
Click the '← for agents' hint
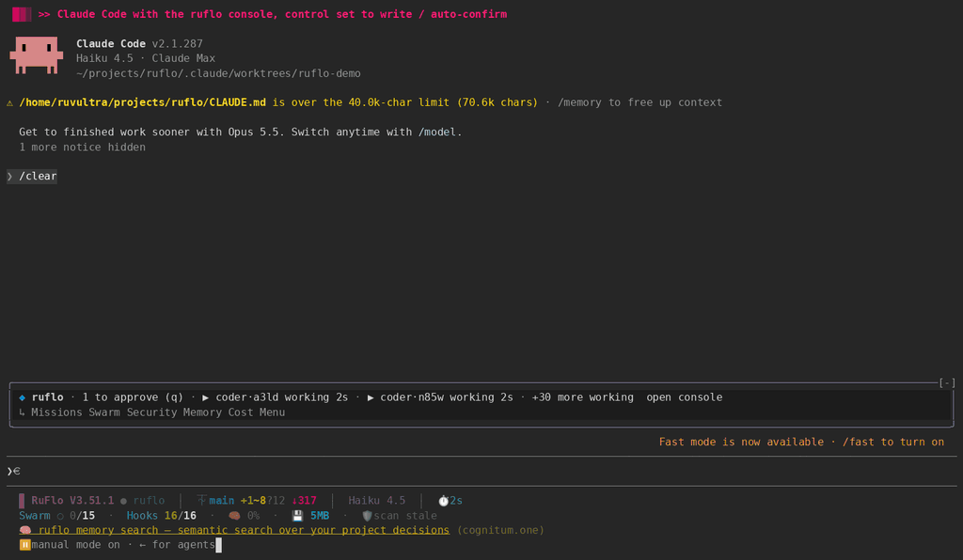(178, 545)
